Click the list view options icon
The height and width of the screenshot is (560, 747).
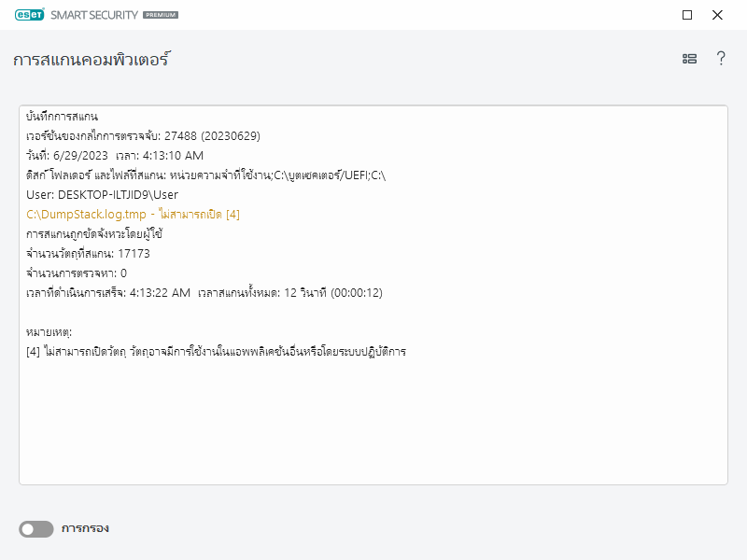pos(690,59)
